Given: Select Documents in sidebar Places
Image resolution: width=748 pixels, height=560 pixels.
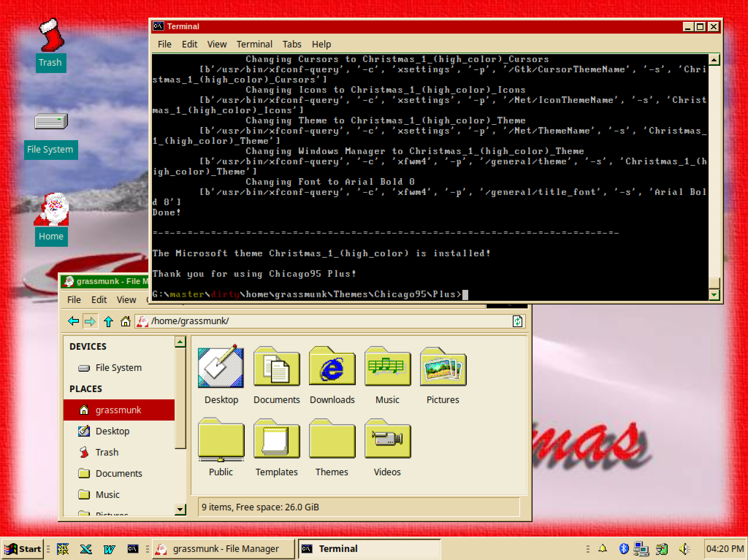Looking at the screenshot, I should coord(119,473).
